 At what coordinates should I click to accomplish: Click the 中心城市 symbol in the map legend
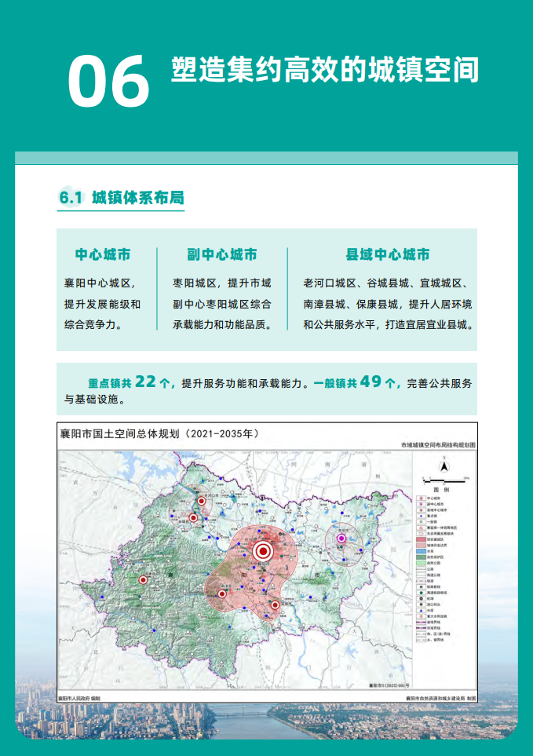click(x=421, y=499)
